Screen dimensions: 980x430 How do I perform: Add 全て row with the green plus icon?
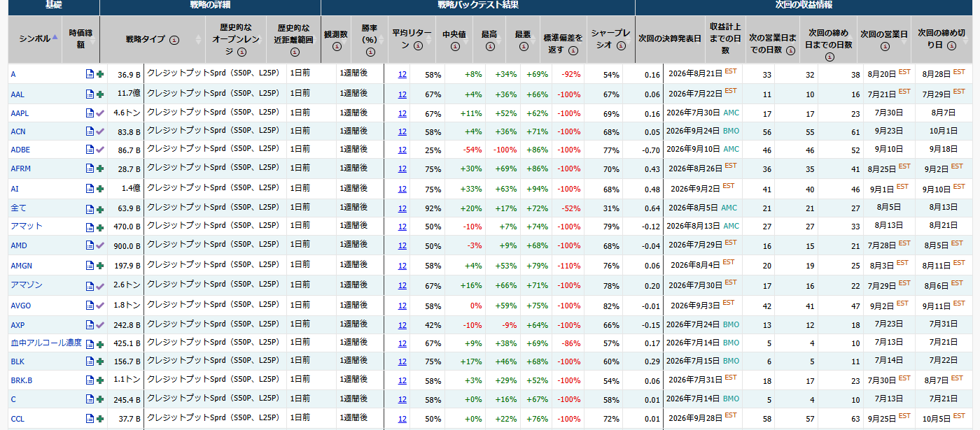point(100,208)
